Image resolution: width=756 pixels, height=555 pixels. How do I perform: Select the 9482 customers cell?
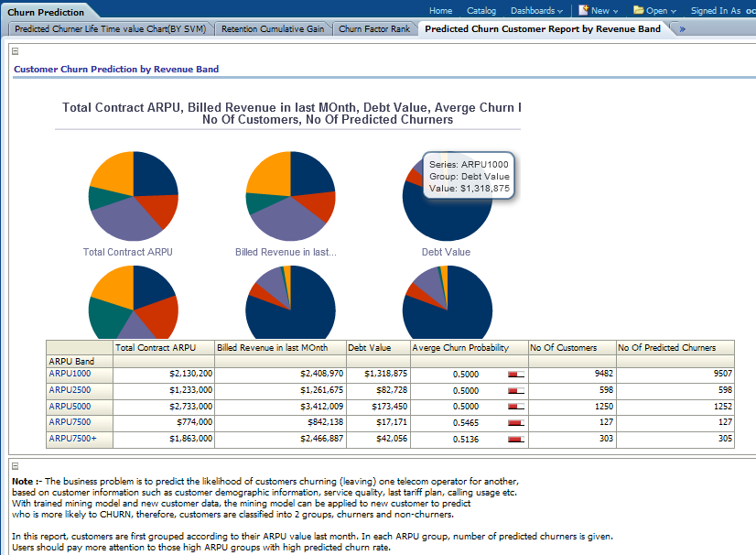572,374
